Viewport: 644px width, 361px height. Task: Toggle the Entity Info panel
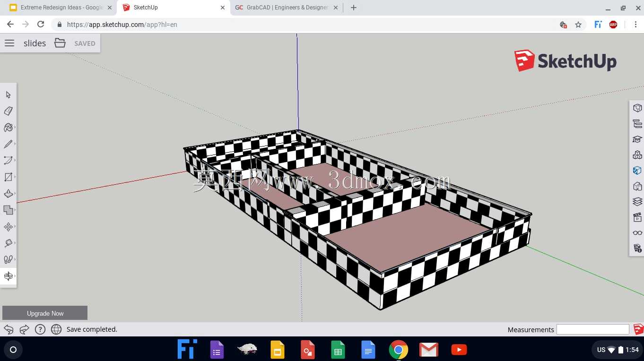[637, 108]
